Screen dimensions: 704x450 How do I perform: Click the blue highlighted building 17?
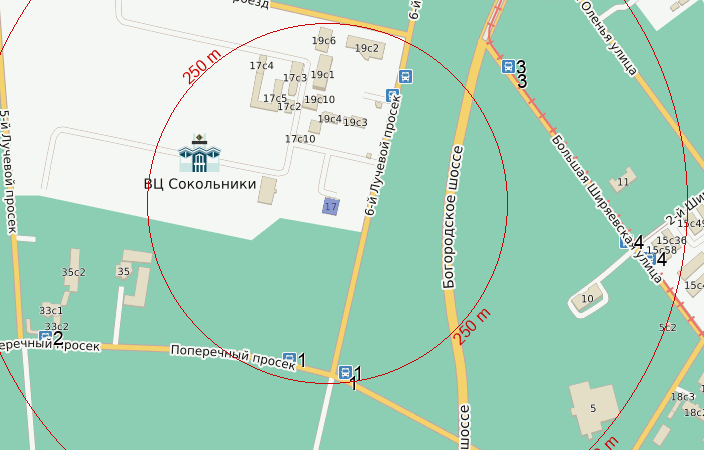[331, 206]
